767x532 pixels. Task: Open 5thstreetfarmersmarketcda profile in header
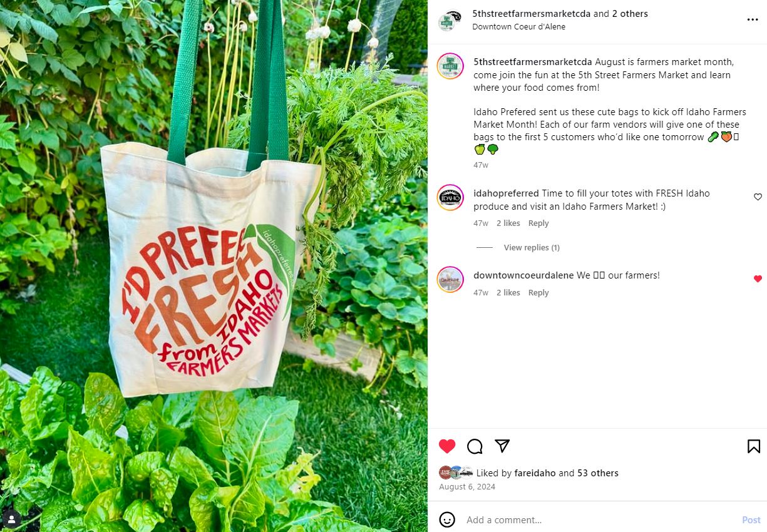532,14
